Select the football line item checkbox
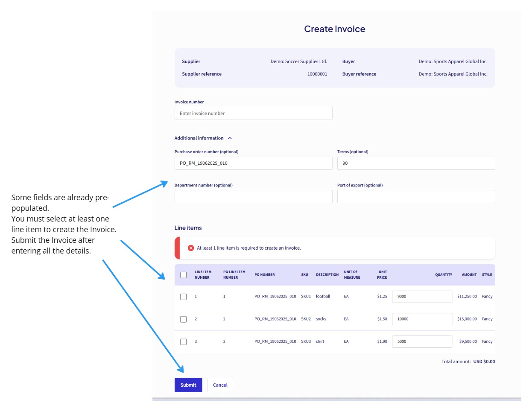This screenshot has width=532, height=414. (x=184, y=296)
